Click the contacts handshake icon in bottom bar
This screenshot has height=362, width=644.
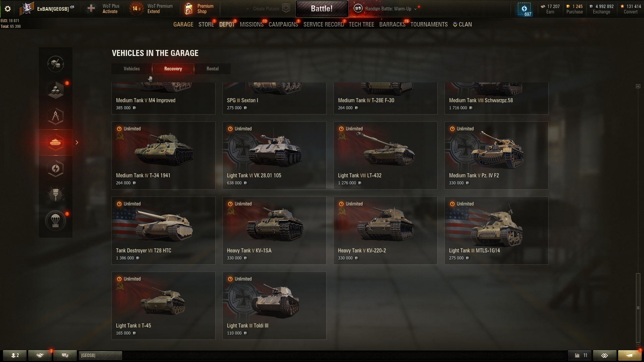(x=40, y=355)
